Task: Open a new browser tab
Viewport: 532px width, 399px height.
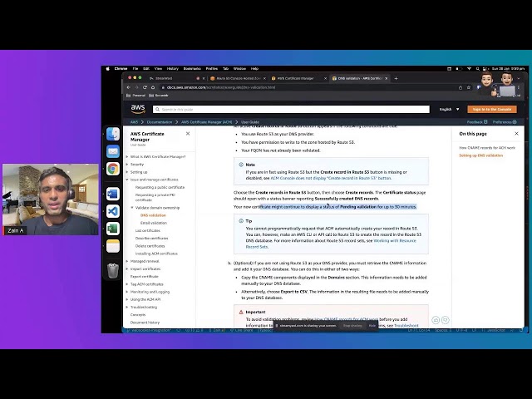Action: coord(396,78)
